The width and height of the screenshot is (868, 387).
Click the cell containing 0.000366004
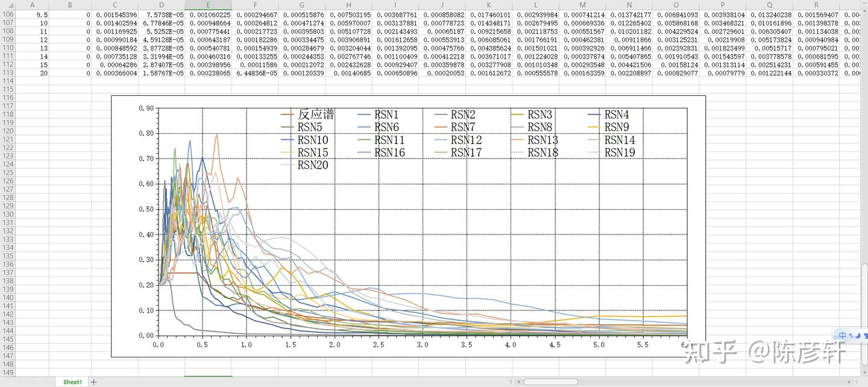115,73
